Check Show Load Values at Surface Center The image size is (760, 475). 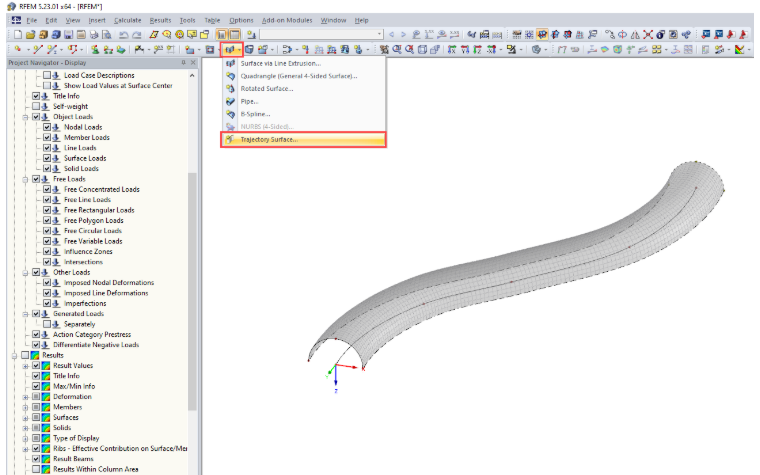47,85
